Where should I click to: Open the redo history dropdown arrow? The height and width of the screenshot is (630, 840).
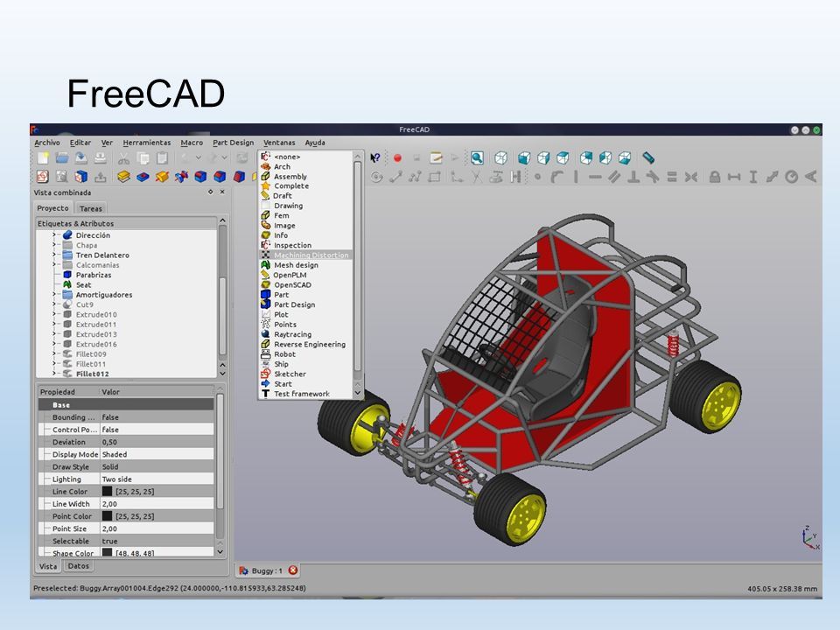coord(225,158)
